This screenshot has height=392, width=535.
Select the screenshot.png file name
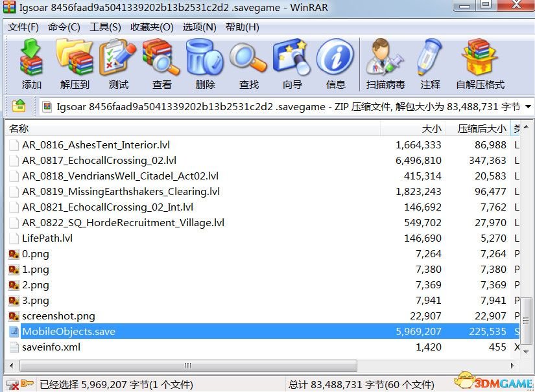tap(58, 316)
